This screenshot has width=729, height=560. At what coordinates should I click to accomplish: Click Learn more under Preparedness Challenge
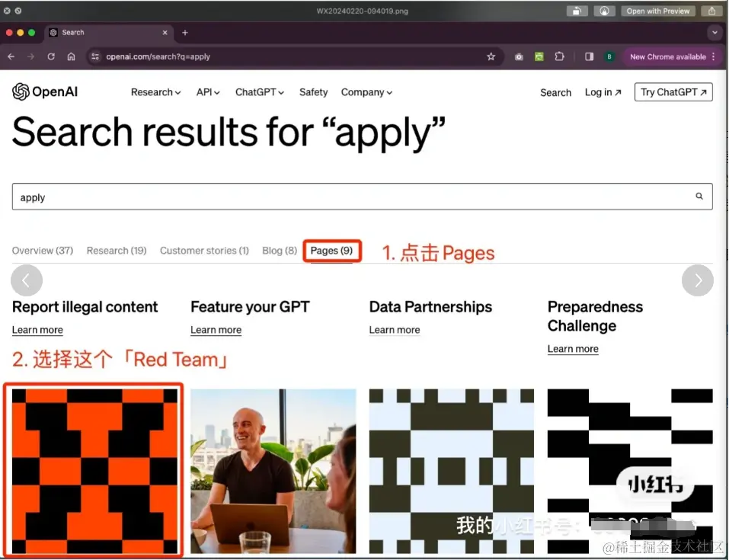click(x=573, y=349)
